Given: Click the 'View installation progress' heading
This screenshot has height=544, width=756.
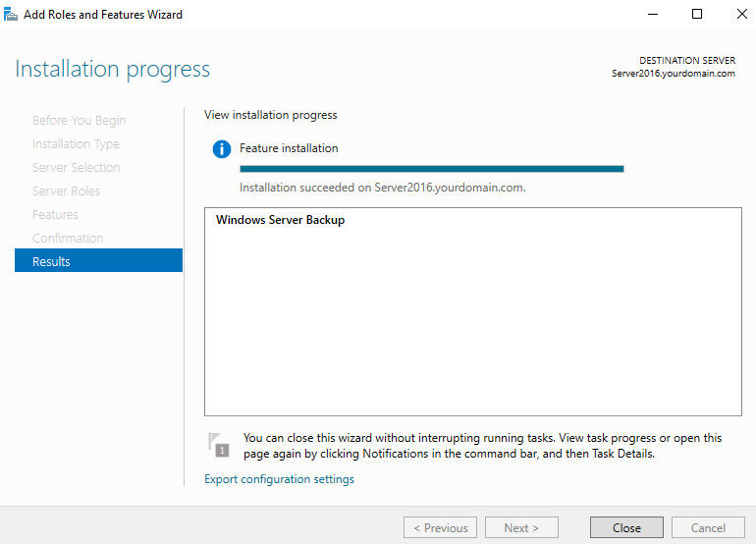Looking at the screenshot, I should (270, 115).
